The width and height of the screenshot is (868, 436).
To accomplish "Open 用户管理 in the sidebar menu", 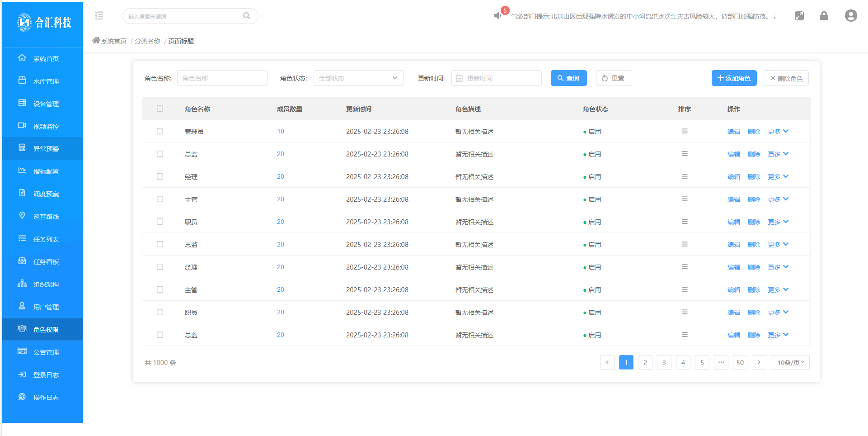I will 46,307.
